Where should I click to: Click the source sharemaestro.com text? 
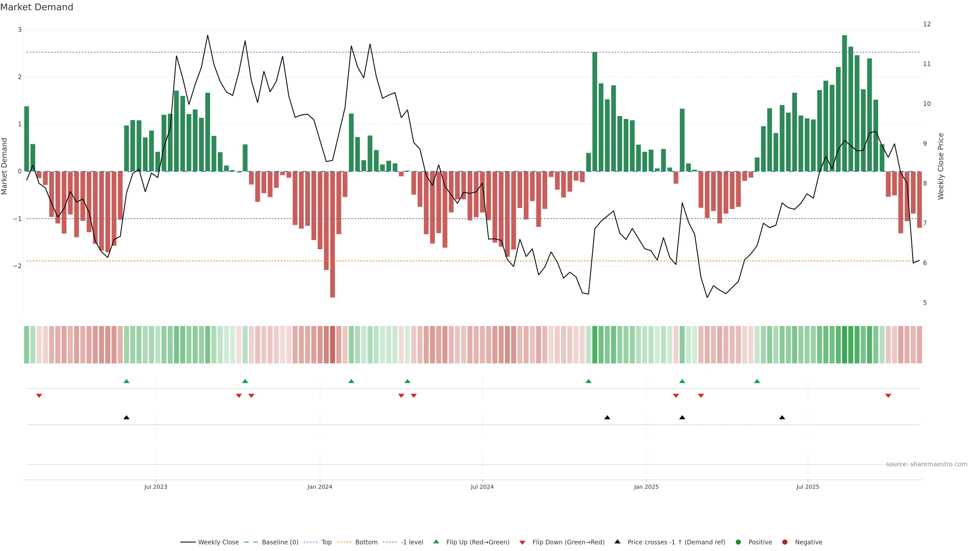click(926, 464)
